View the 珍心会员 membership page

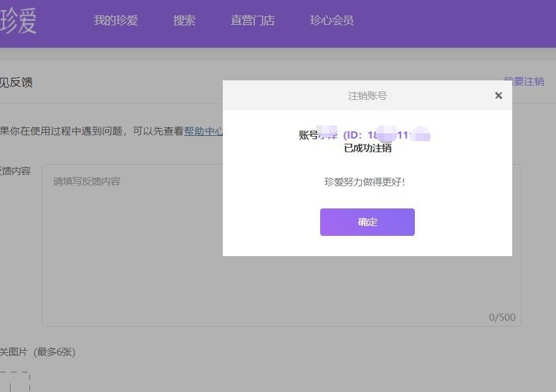click(332, 20)
